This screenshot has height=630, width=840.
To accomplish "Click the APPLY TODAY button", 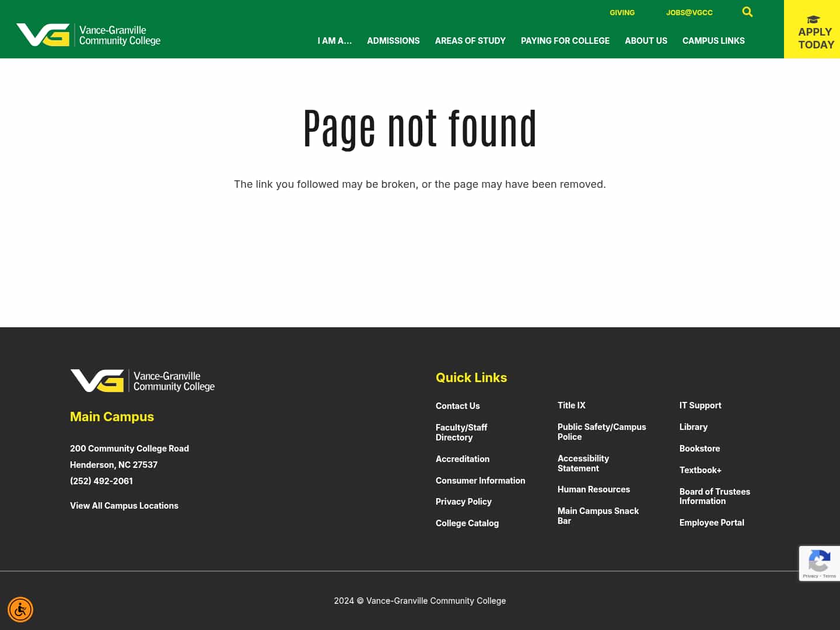I will (814, 38).
